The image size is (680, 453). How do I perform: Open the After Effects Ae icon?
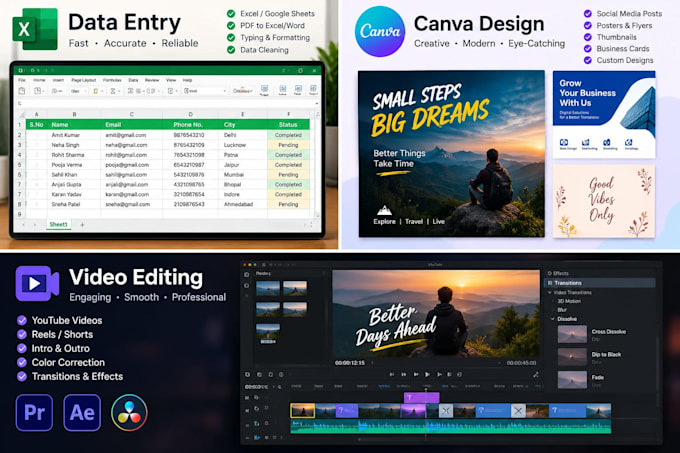[82, 412]
